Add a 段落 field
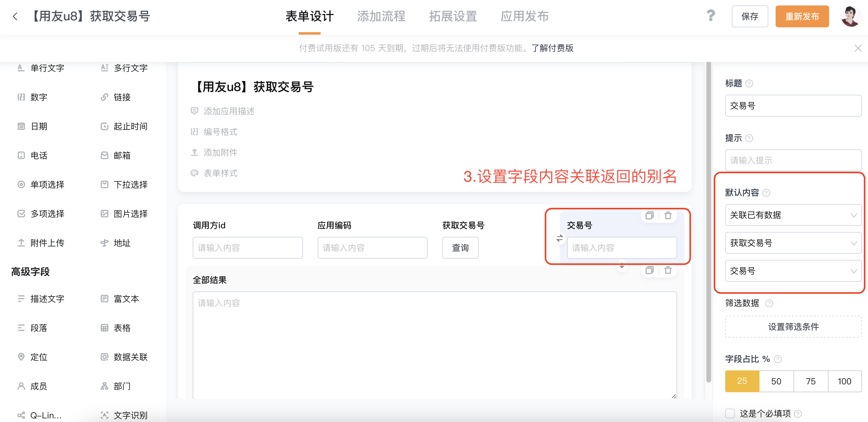Screen dimensions: 868x422 [32, 328]
